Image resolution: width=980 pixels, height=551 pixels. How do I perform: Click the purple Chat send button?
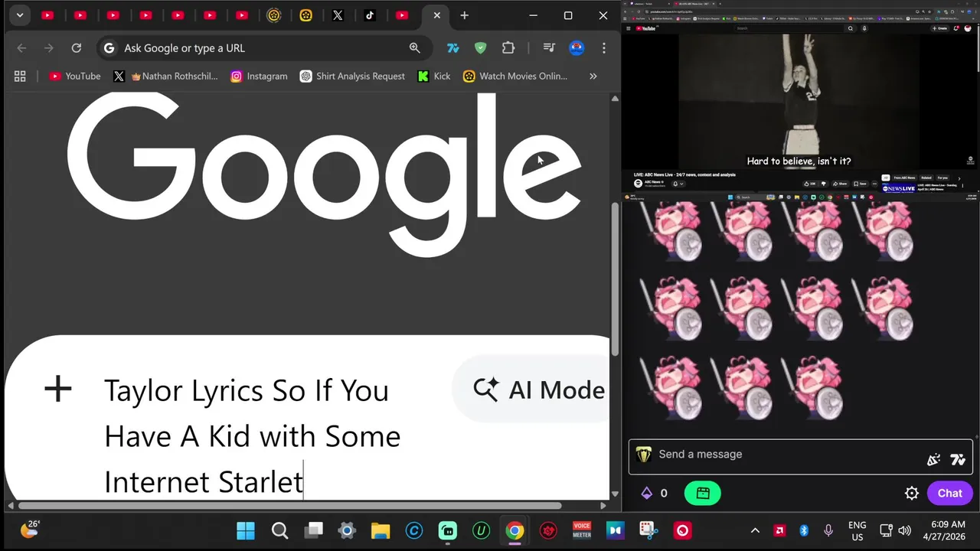tap(950, 494)
